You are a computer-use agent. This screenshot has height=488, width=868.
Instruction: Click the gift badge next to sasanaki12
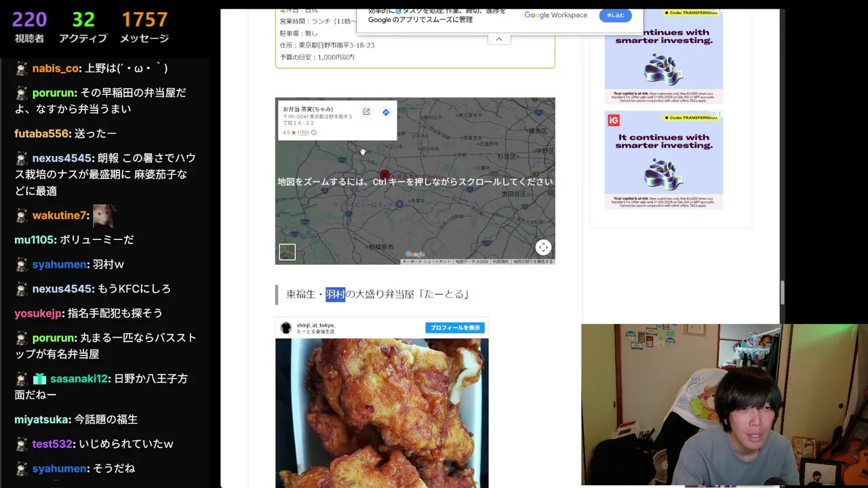(x=39, y=379)
